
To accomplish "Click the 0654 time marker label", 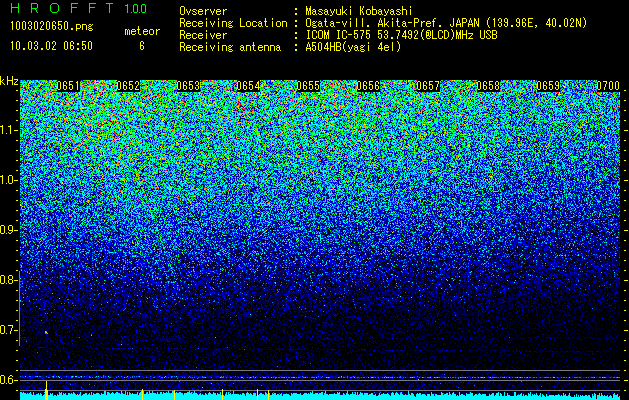I will coord(248,86).
